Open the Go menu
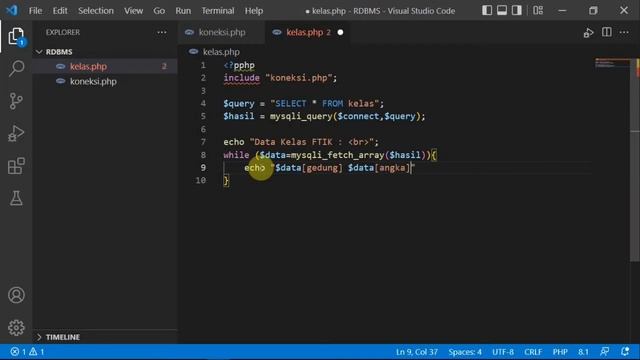This screenshot has width=640, height=360. pos(159,11)
